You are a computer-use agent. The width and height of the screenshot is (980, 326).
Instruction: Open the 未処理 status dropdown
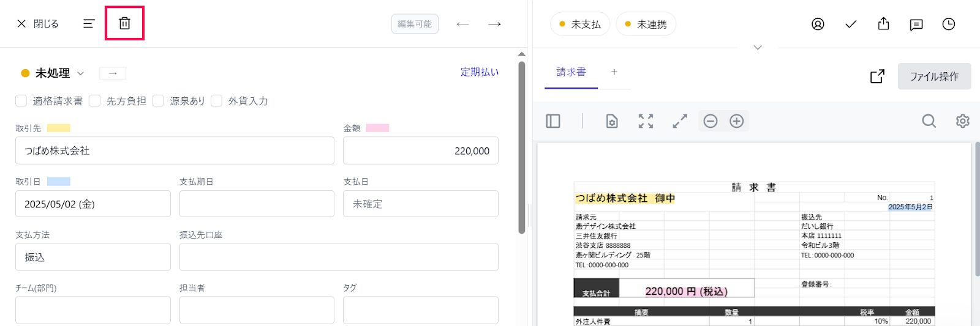point(53,73)
